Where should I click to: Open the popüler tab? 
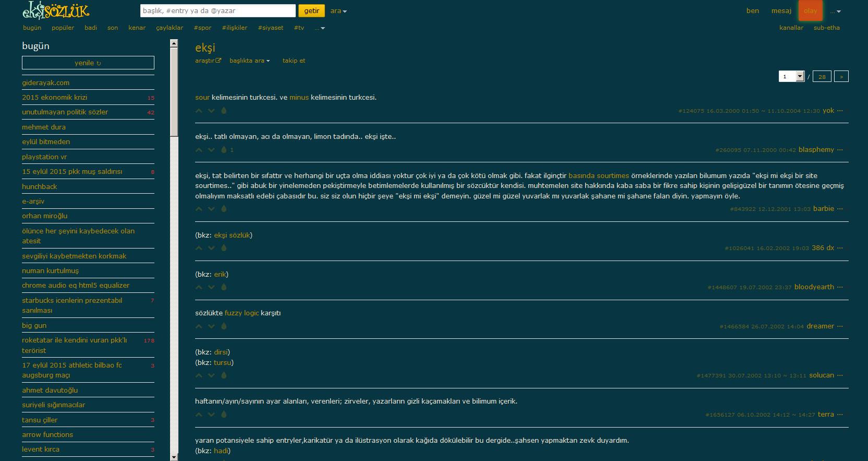[x=63, y=28]
